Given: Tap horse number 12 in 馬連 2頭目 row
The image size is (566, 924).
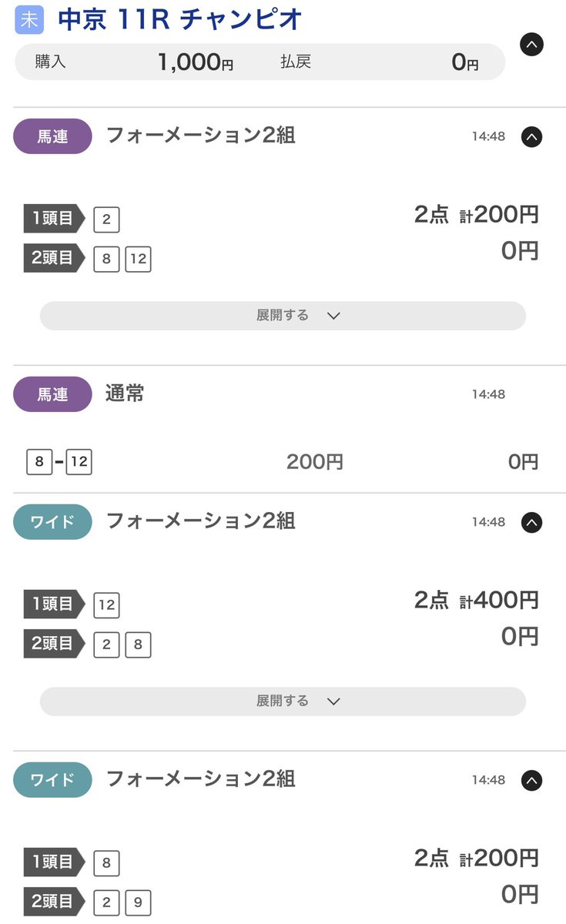Looking at the screenshot, I should click(138, 259).
